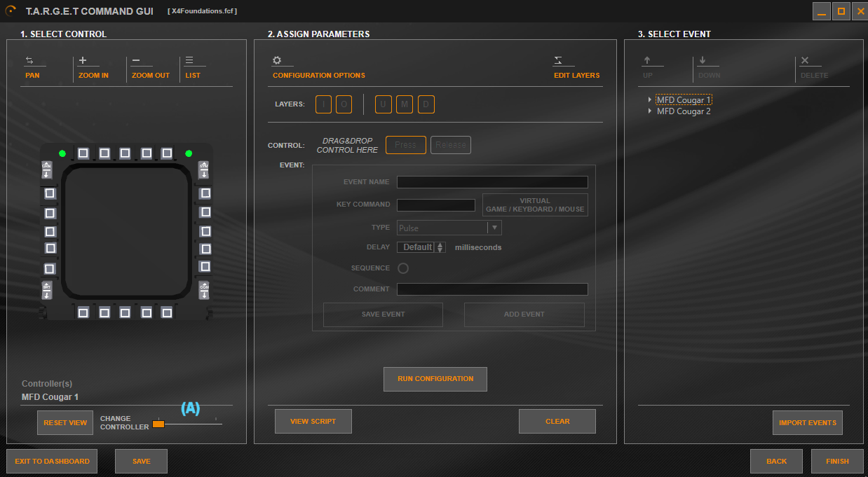This screenshot has width=868, height=477.
Task: Expand the MFD Cougar 2 tree node
Action: click(650, 111)
